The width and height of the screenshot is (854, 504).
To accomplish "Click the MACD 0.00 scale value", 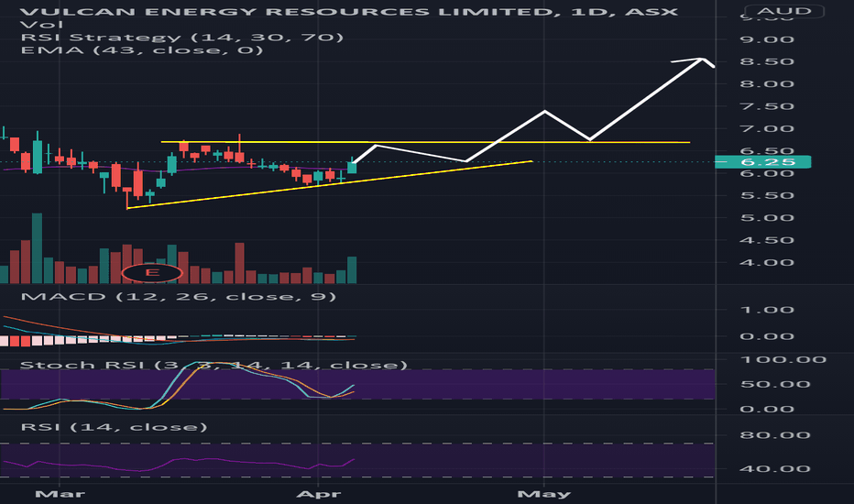I will (x=767, y=336).
